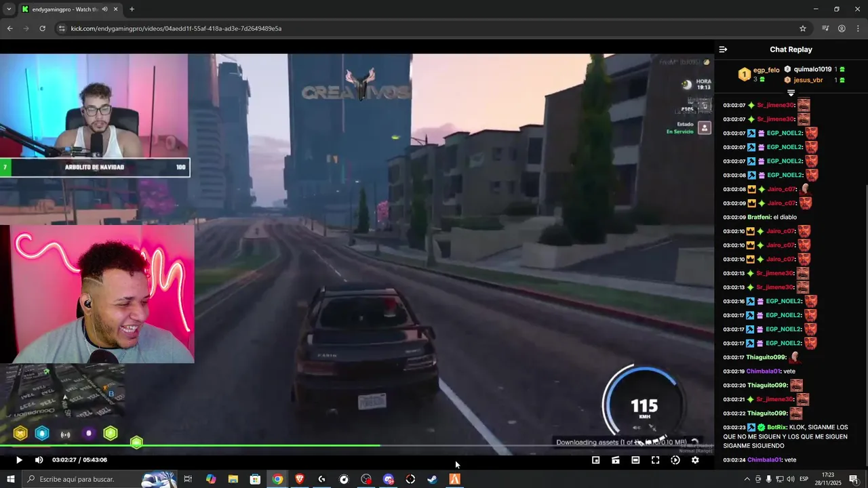Image resolution: width=868 pixels, height=488 pixels.
Task: Launch Brave browser from the taskbar
Action: [x=300, y=479]
